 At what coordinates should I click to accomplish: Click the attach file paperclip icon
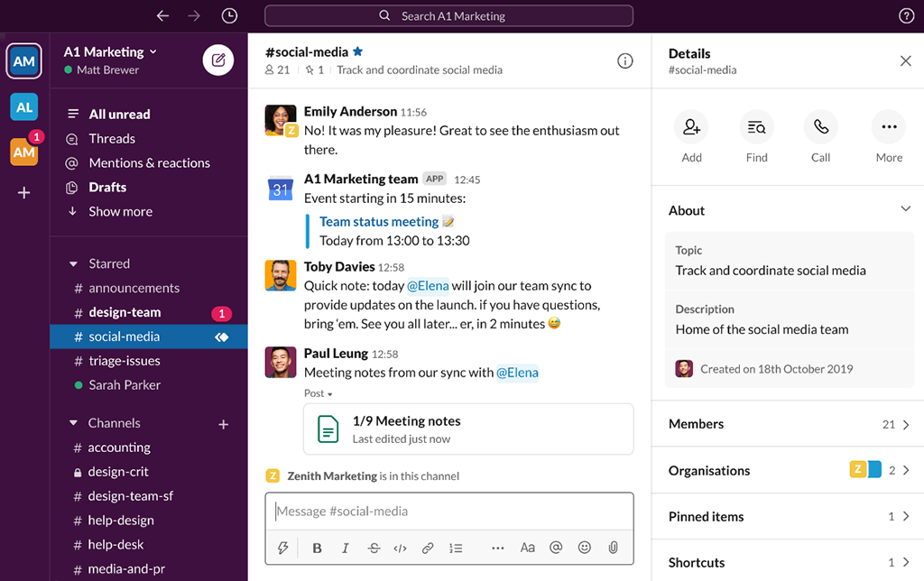tap(614, 548)
